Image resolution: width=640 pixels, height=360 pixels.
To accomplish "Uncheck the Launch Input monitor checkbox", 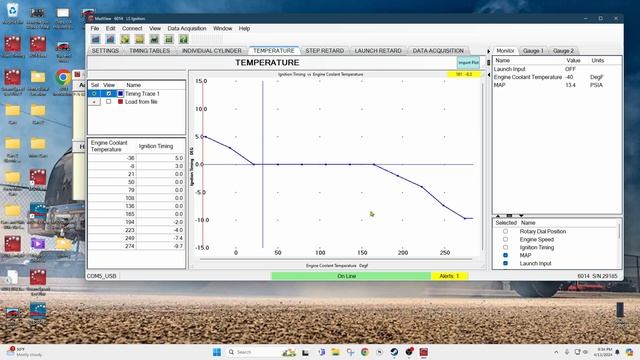I will 505,263.
